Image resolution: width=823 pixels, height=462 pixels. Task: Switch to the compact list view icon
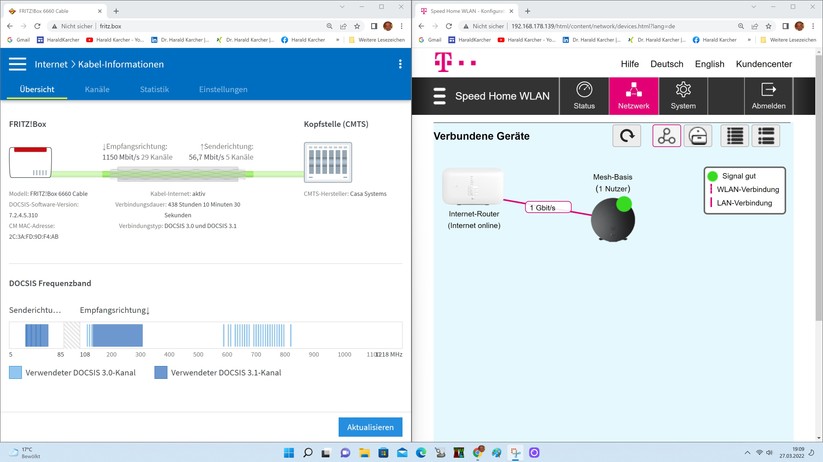tap(734, 136)
